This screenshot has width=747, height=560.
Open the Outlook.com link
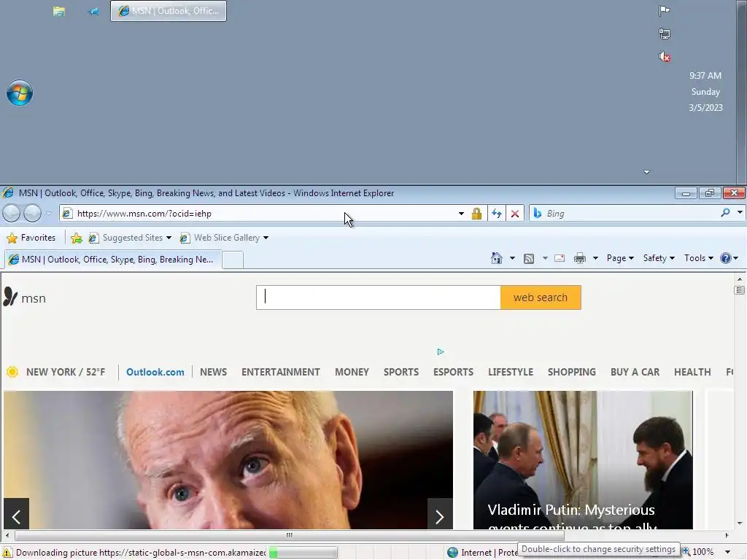[155, 373]
